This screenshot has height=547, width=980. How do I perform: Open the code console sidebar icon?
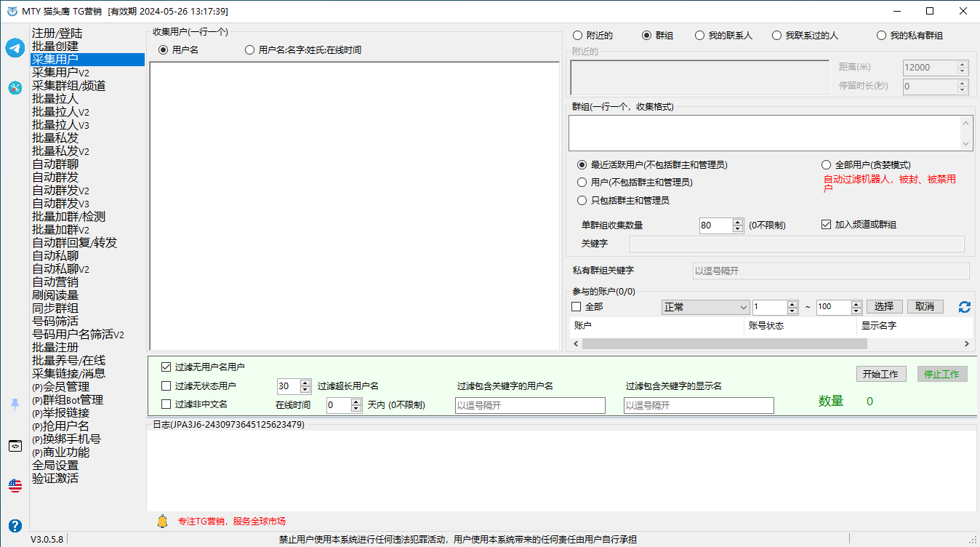[x=15, y=446]
